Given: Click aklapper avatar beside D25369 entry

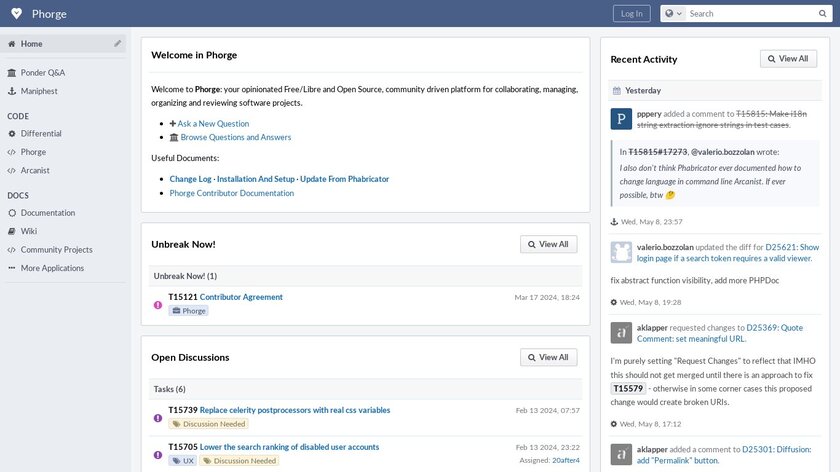Looking at the screenshot, I should coord(621,333).
